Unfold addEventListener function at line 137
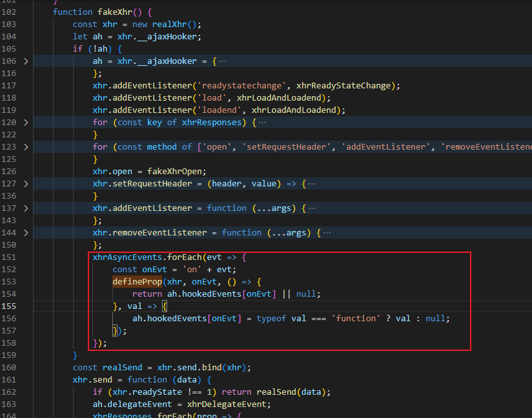 tap(26, 208)
